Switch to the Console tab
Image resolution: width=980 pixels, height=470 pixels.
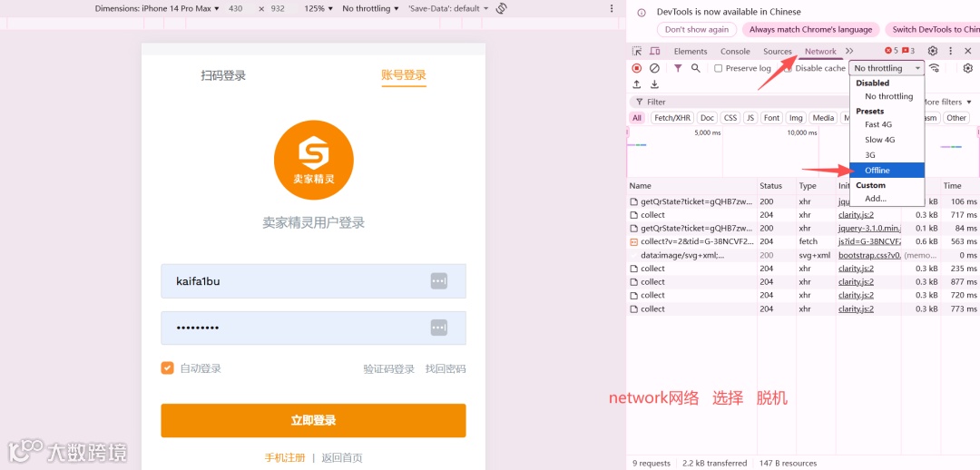click(735, 51)
